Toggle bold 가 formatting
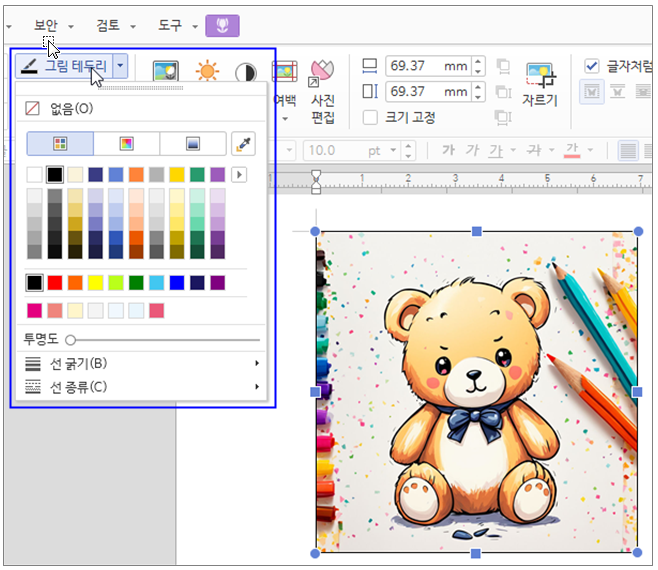Viewport: 658px width, 570px height. (x=448, y=150)
